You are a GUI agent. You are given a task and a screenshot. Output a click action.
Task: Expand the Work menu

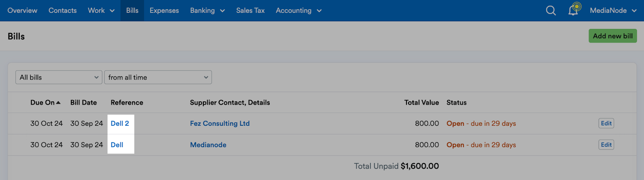(101, 10)
